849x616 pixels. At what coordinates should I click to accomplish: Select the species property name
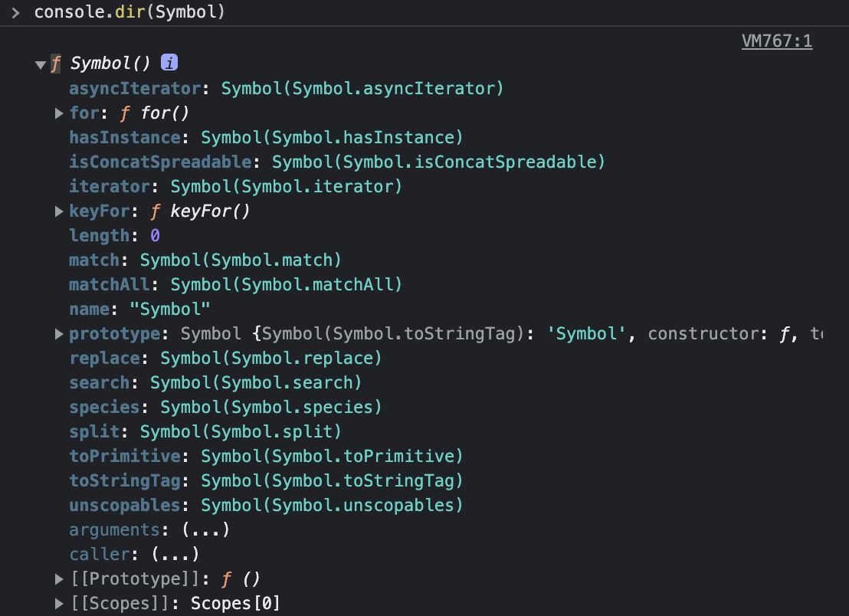[104, 407]
